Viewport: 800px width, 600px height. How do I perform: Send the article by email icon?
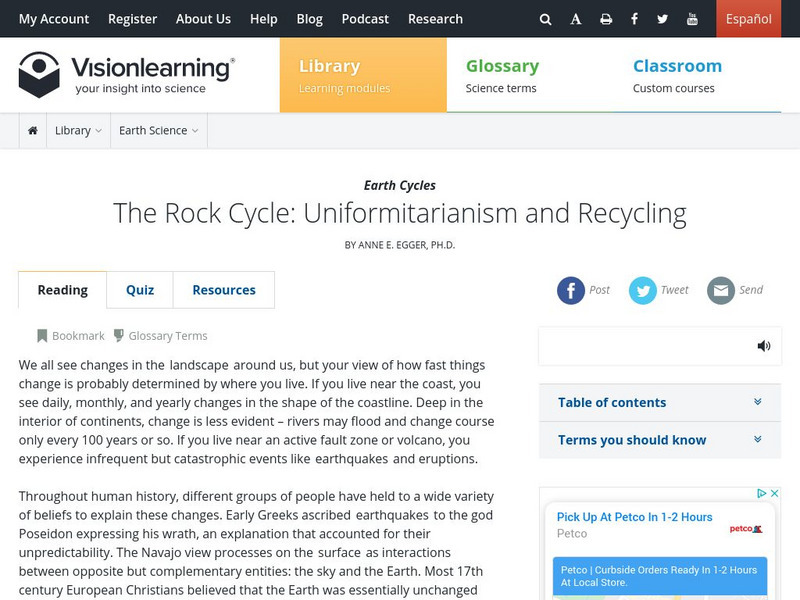pyautogui.click(x=721, y=290)
